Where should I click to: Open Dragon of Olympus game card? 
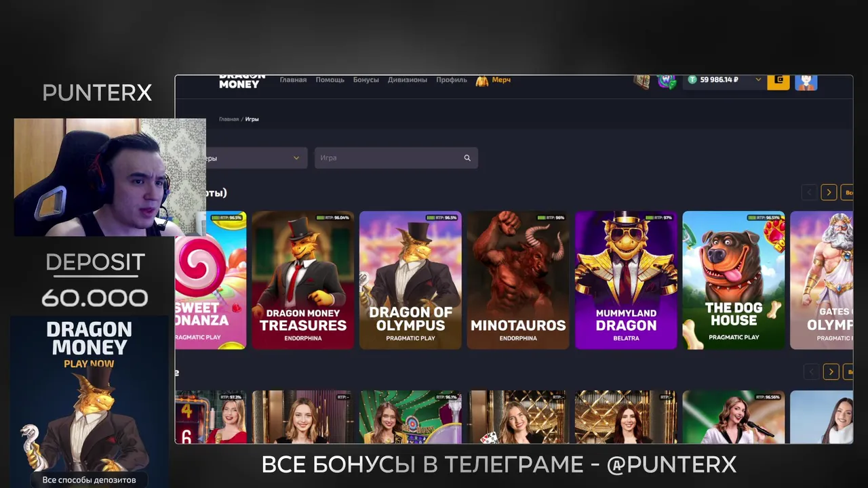pos(410,280)
